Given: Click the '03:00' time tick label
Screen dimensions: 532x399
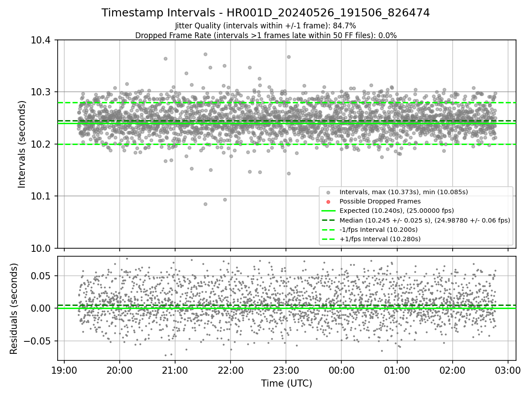Looking at the screenshot, I should click(x=508, y=370).
